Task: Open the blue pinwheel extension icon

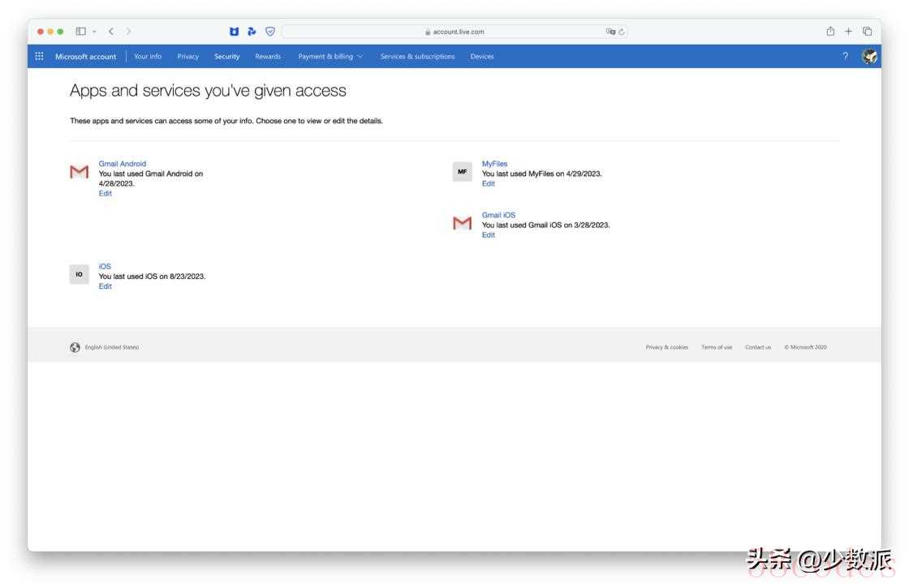Action: (252, 32)
